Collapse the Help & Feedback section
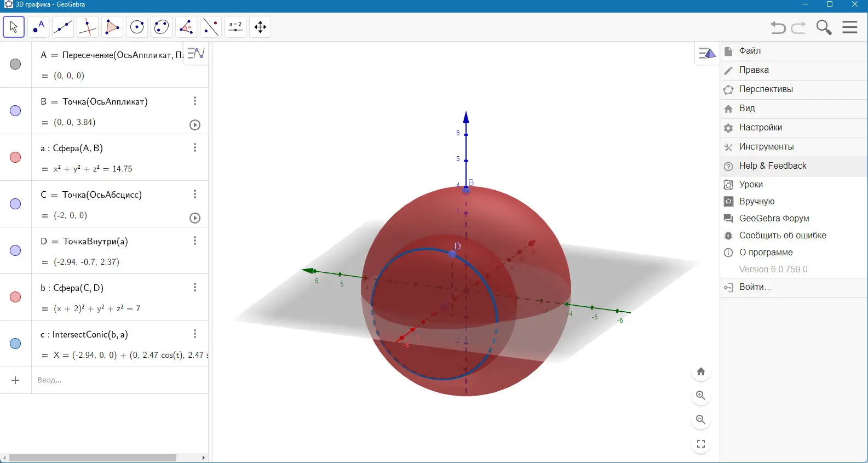Screen dimensions: 868x463 794,166
